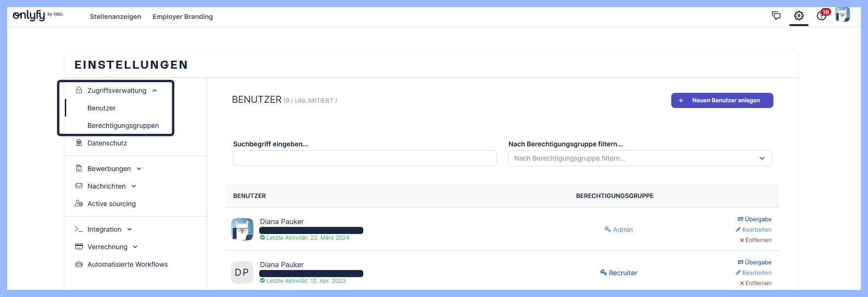
Task: Go to Stellenanzeigen in top navigation
Action: tap(115, 17)
